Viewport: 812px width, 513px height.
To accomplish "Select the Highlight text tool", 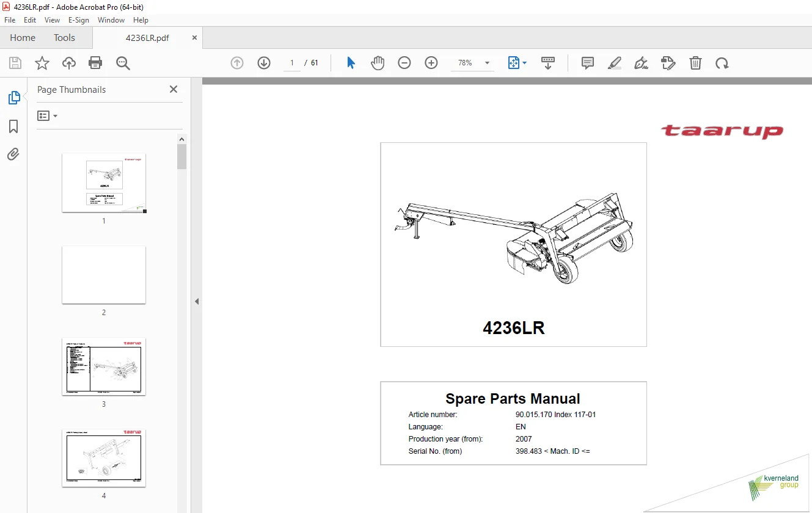I will 614,63.
